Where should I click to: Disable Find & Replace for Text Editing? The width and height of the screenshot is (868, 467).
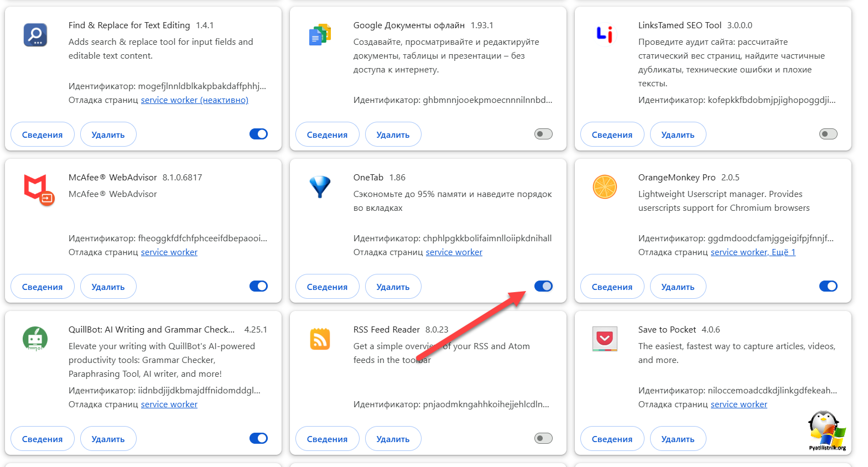pos(258,134)
